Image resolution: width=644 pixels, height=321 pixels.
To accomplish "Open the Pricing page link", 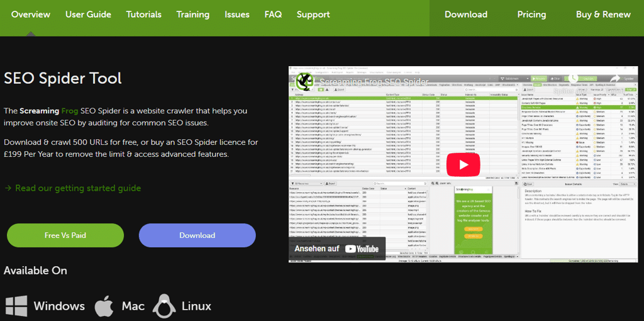I will point(531,15).
